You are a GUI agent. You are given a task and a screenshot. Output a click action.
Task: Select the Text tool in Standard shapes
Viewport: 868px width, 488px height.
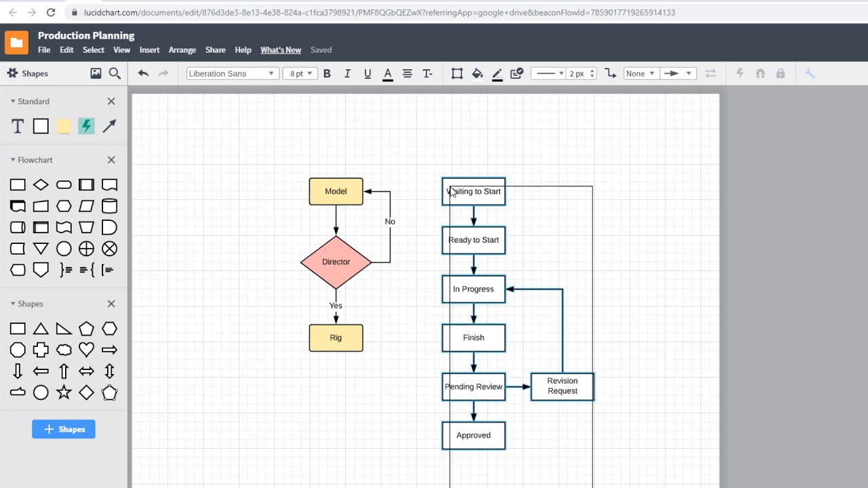coord(18,126)
